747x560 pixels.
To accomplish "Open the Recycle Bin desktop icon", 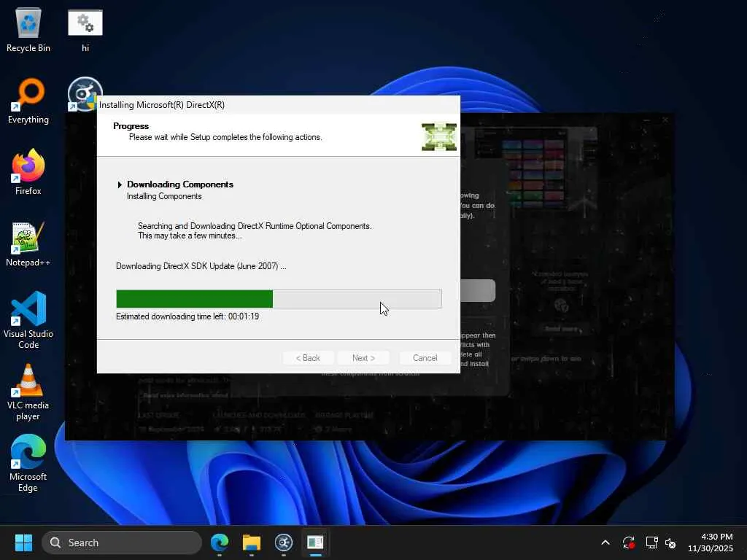I will pyautogui.click(x=28, y=29).
